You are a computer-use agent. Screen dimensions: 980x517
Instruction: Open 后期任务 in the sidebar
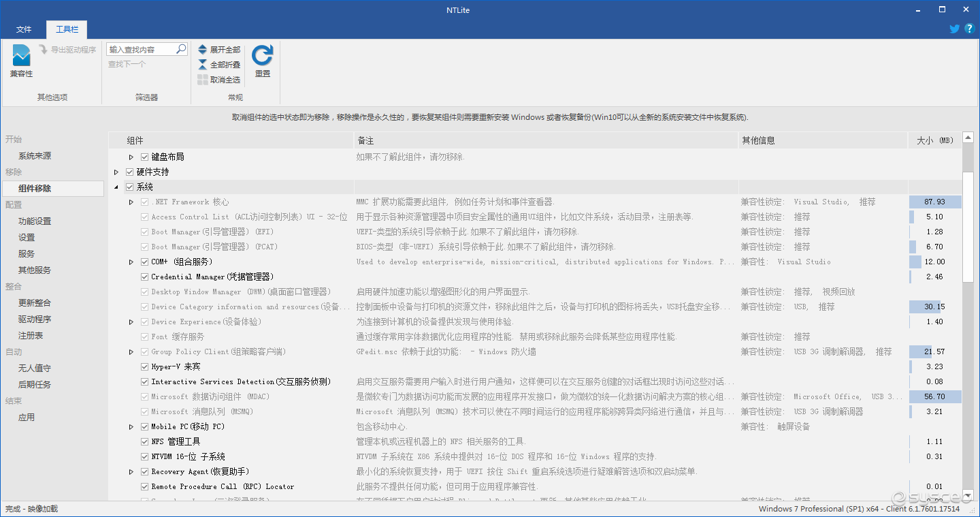pos(35,385)
